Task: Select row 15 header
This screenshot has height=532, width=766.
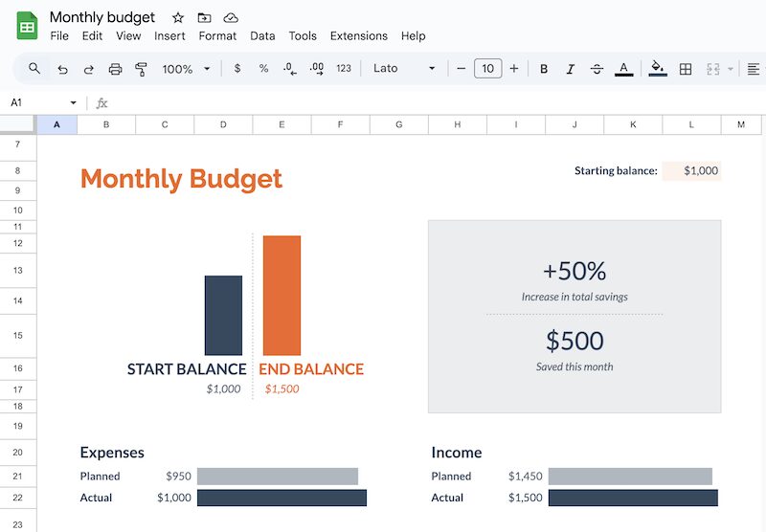Action: coord(18,336)
